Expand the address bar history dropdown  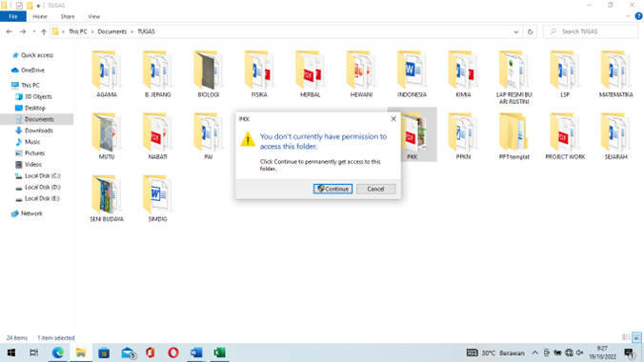point(515,31)
